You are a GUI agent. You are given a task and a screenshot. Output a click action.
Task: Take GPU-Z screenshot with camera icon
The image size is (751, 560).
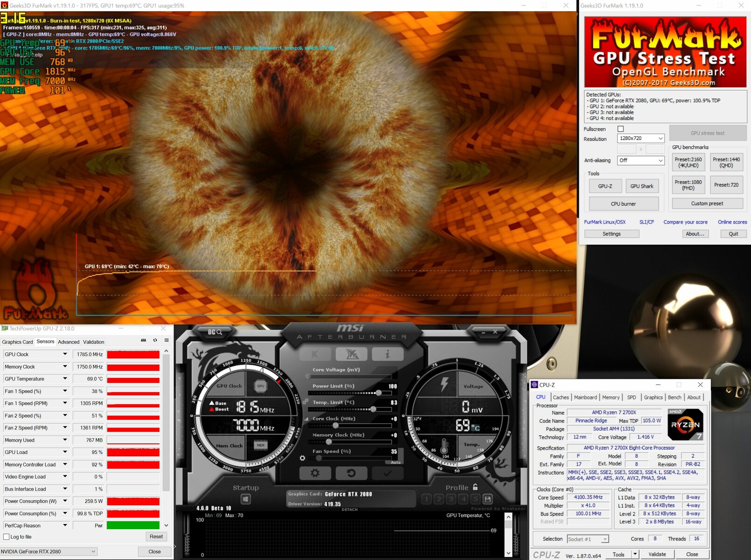(x=143, y=341)
